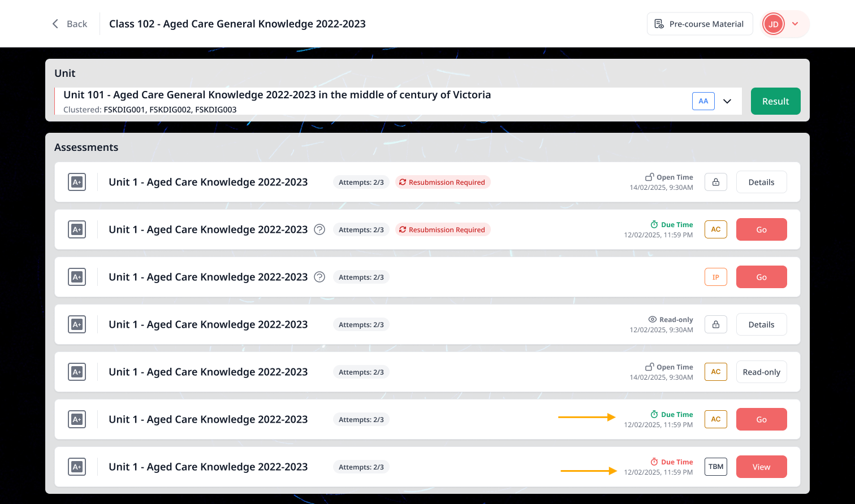Expand the Unit 101 dropdown chevron
The image size is (855, 504).
[728, 101]
